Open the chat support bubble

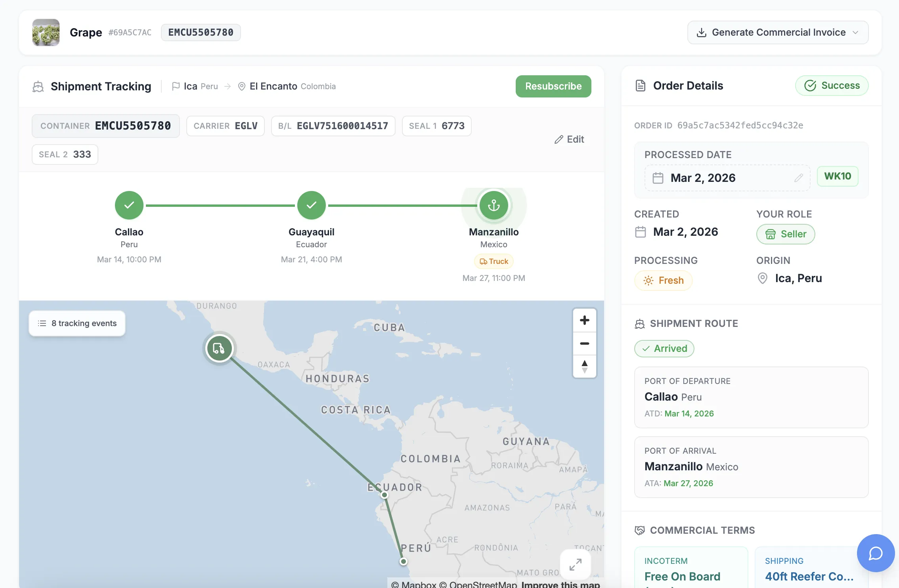click(876, 553)
